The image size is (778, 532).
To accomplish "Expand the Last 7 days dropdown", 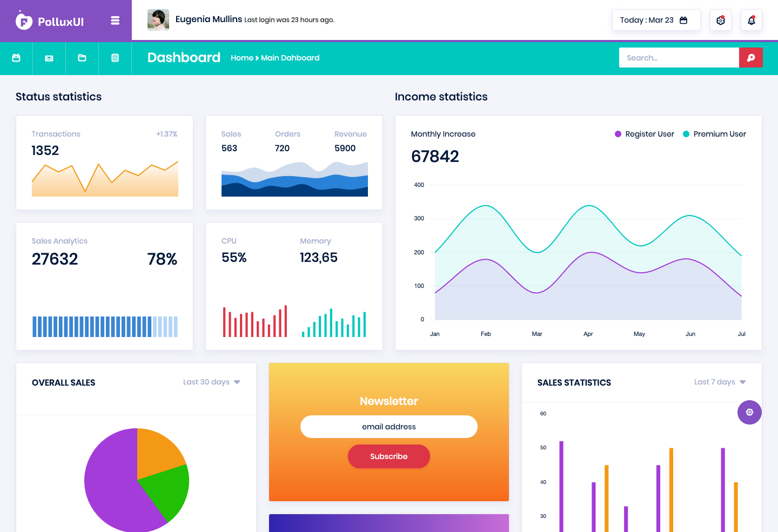I will click(x=720, y=382).
